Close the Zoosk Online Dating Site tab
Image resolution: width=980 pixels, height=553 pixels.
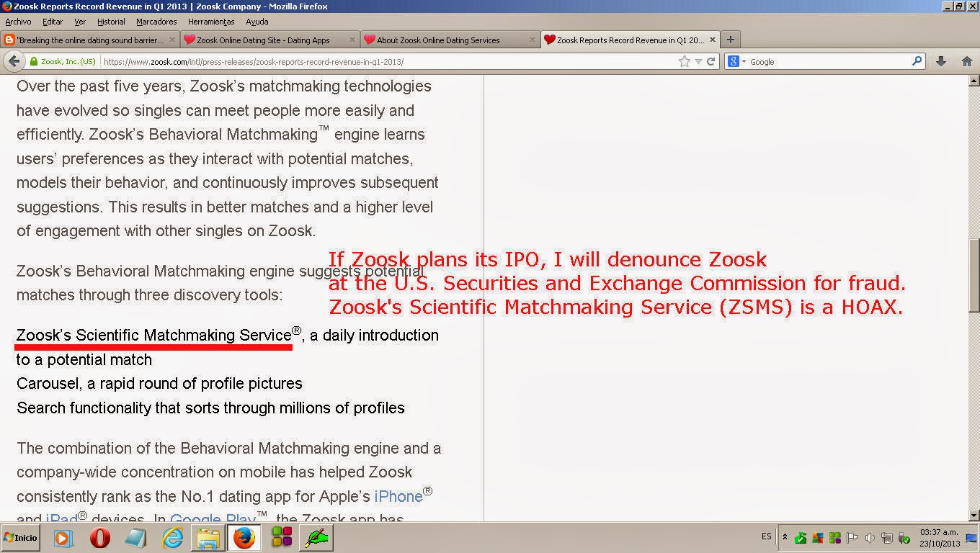click(x=352, y=40)
